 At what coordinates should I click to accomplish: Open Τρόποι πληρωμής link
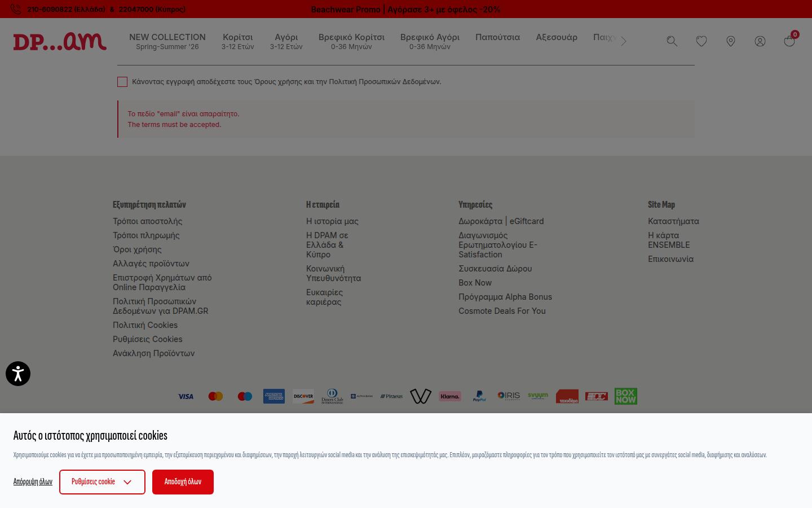(146, 235)
